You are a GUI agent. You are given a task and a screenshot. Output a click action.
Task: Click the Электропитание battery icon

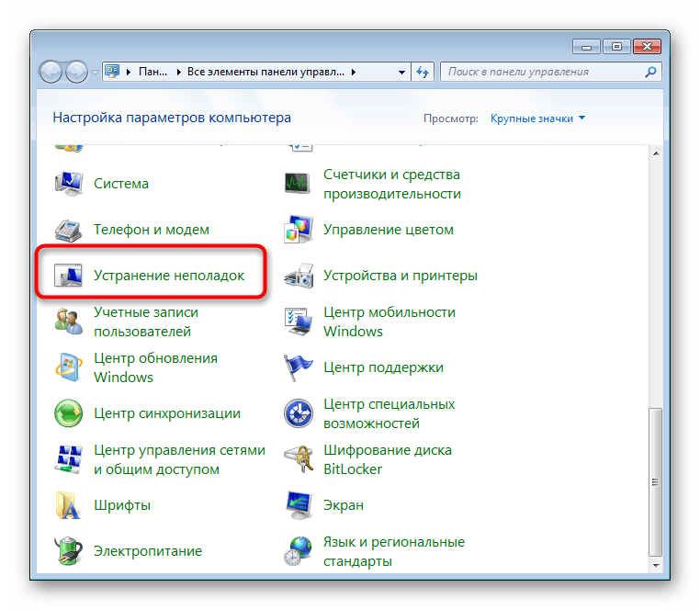pos(68,551)
